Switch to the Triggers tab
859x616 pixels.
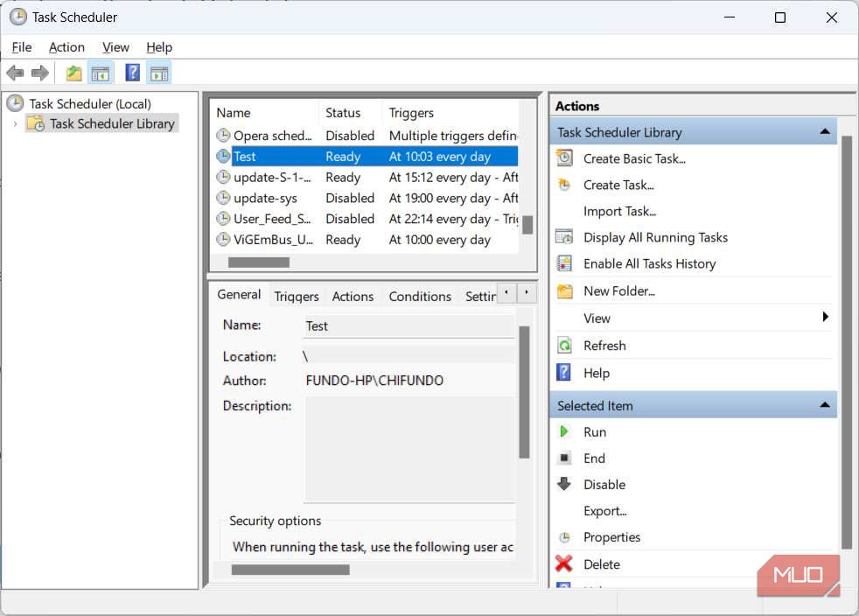(296, 296)
